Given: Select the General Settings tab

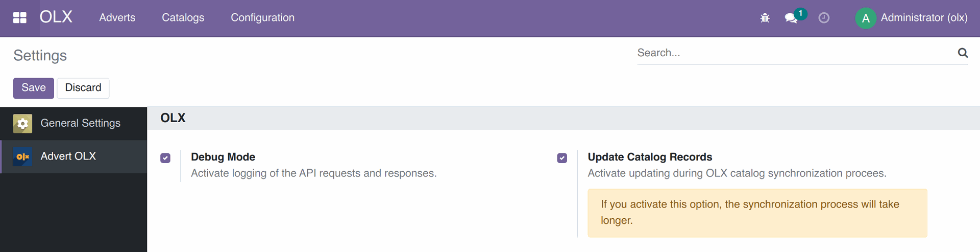Looking at the screenshot, I should pyautogui.click(x=73, y=123).
